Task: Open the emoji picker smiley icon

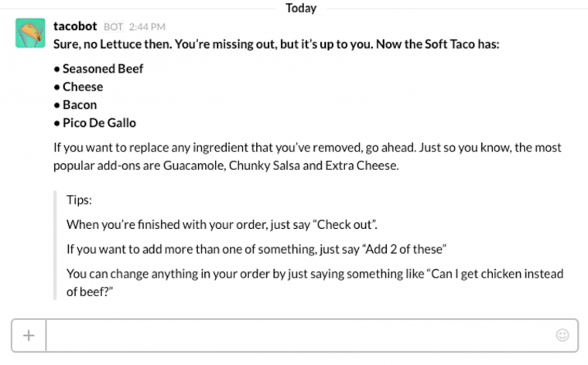Action: click(562, 335)
